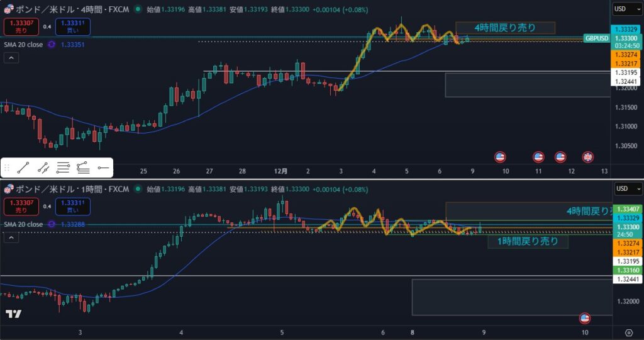Click green market status dot in the 4-hour chart header

[x=139, y=10]
